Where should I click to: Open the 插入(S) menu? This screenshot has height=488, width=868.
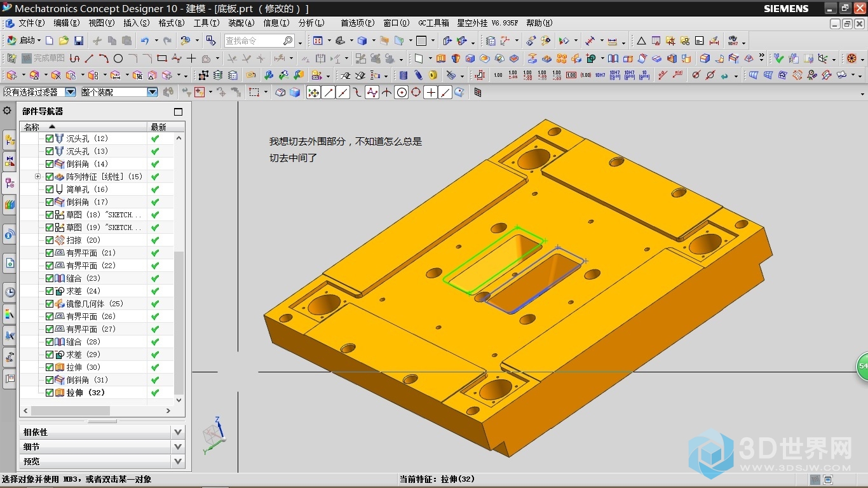[136, 23]
